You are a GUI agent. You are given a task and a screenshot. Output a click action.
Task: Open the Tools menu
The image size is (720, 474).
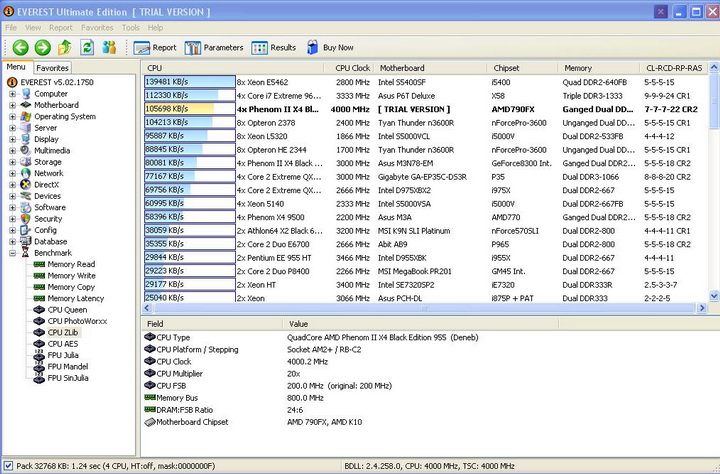(130, 28)
